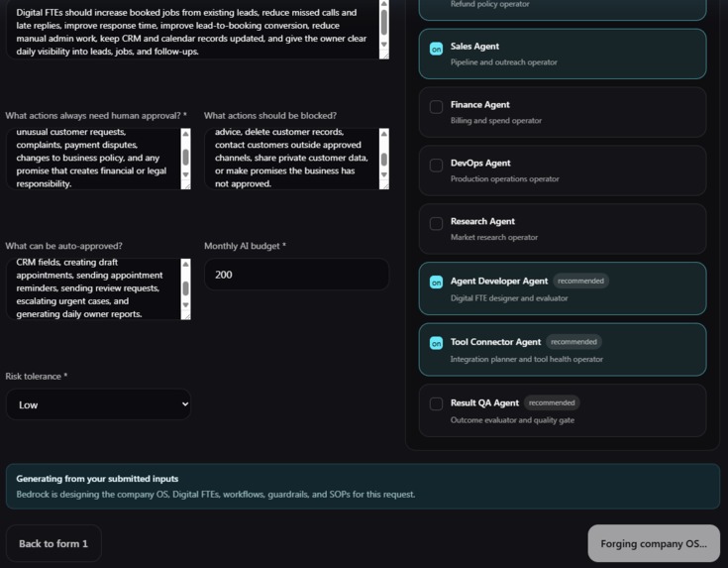
Task: Click the goals textarea scrollbar thumb
Action: 384,22
